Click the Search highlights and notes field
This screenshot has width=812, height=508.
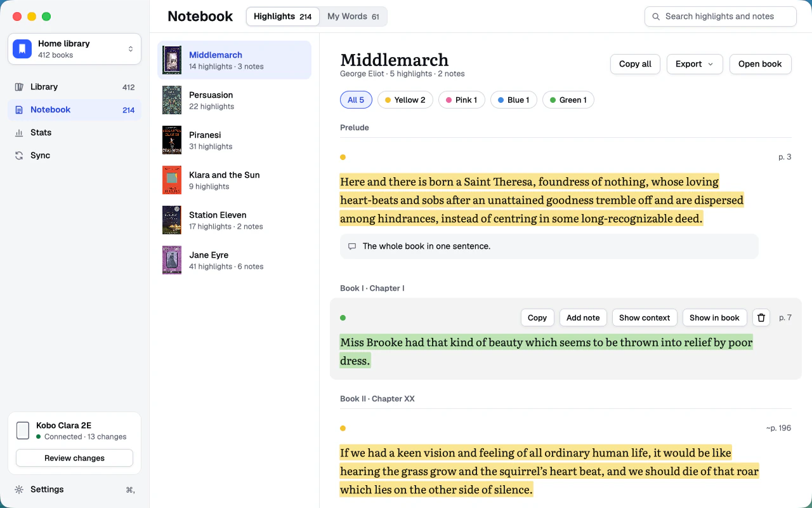click(x=721, y=17)
